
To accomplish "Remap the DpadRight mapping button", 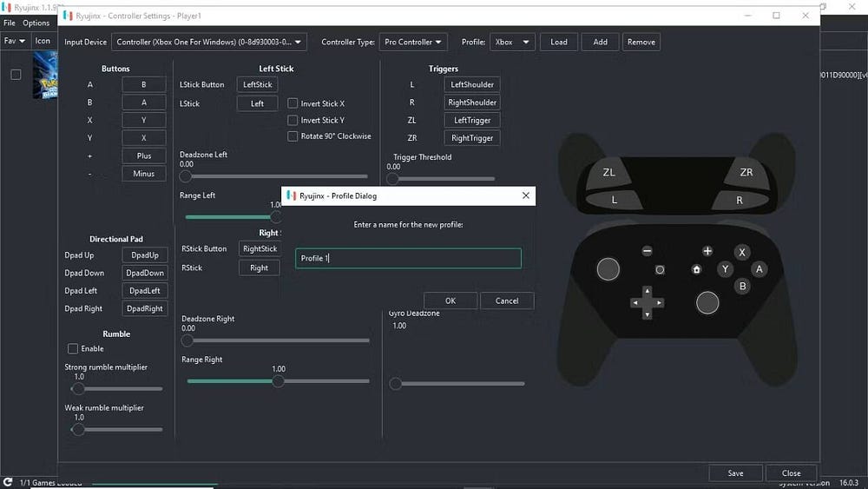I will point(144,308).
